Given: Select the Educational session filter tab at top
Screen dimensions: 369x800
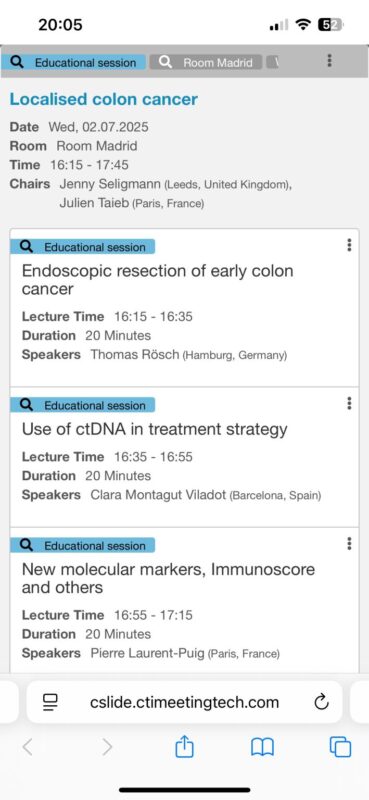Looking at the screenshot, I should tap(73, 62).
